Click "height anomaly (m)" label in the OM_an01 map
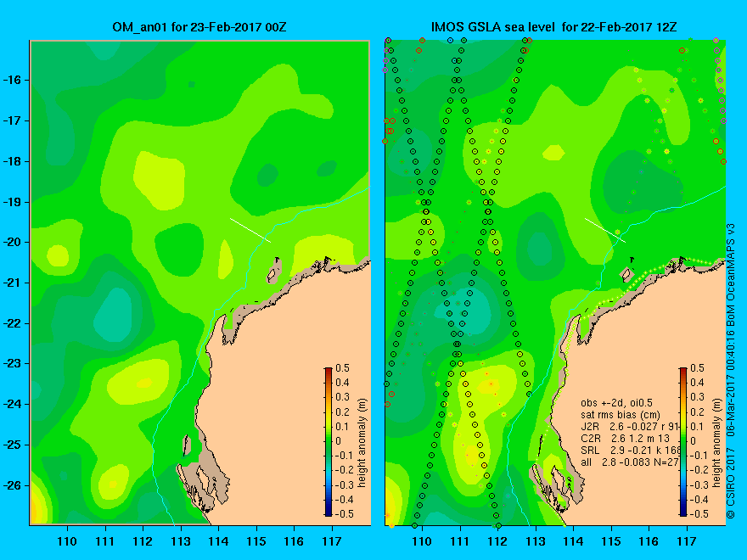 362,443
